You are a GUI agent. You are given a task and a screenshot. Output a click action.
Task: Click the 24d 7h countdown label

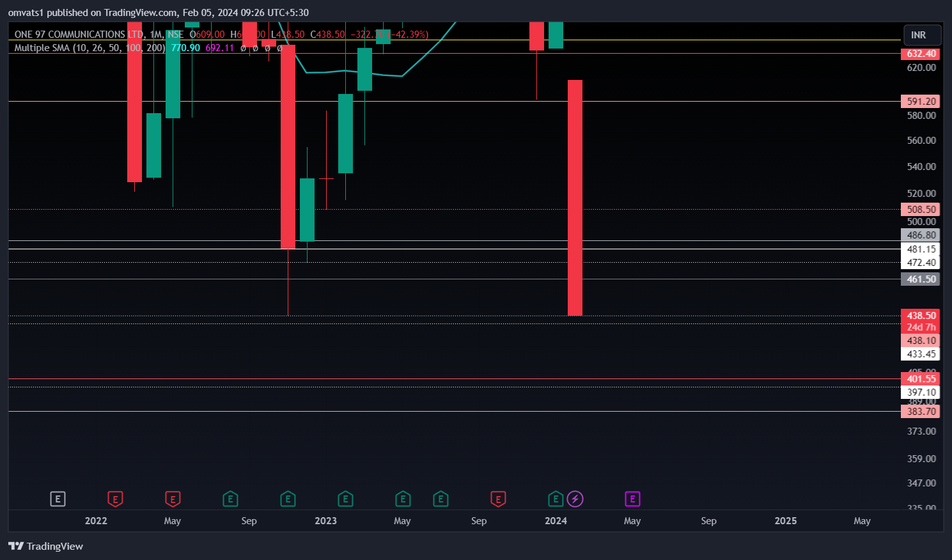921,327
